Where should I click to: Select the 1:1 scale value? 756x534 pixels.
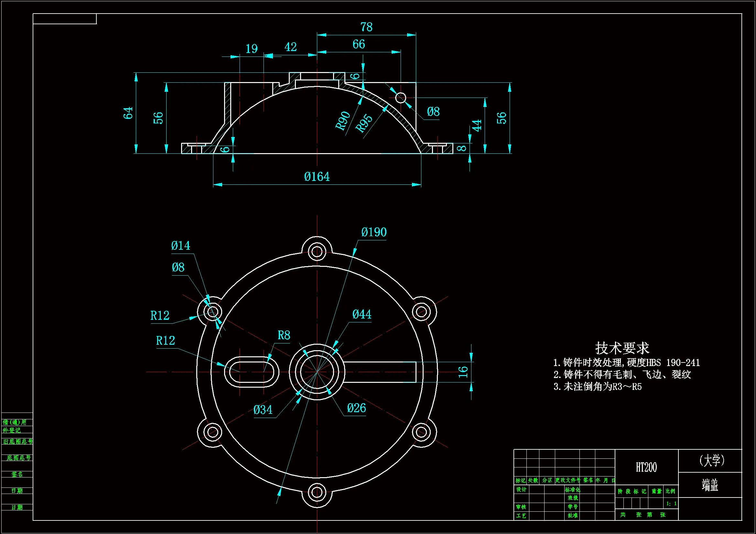click(671, 503)
